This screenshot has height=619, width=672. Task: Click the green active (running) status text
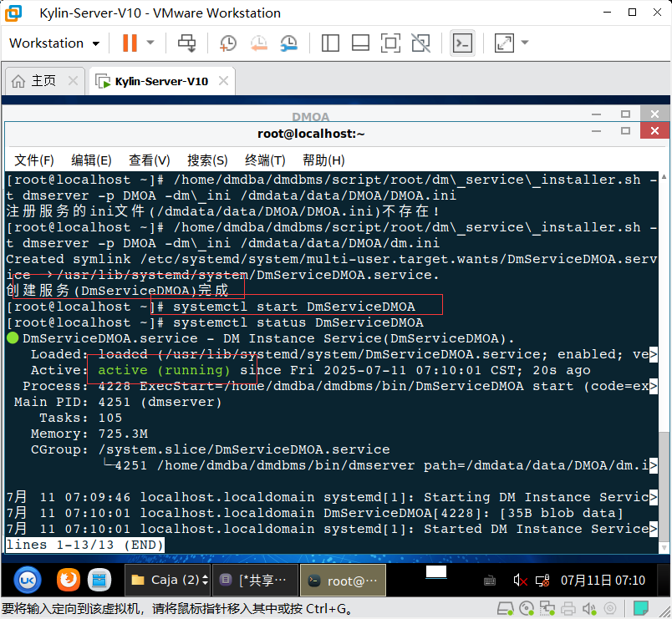pyautogui.click(x=164, y=370)
